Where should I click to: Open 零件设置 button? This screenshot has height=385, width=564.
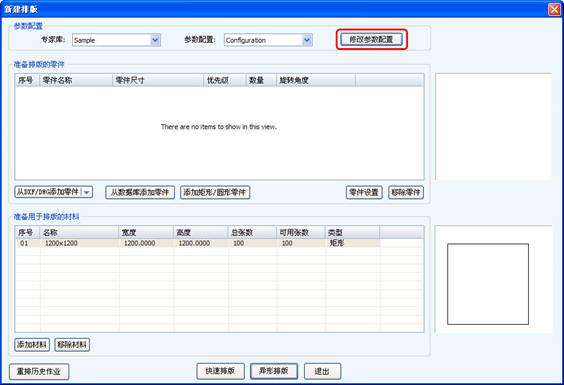(x=364, y=192)
